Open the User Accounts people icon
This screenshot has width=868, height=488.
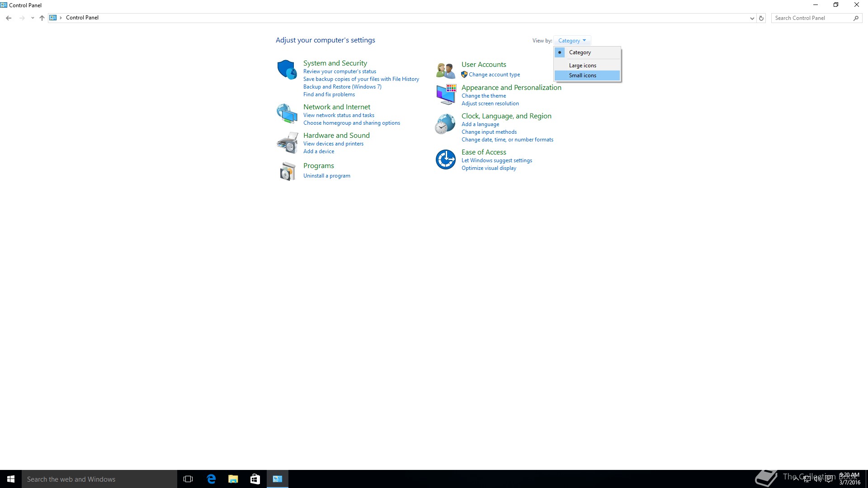pyautogui.click(x=445, y=70)
